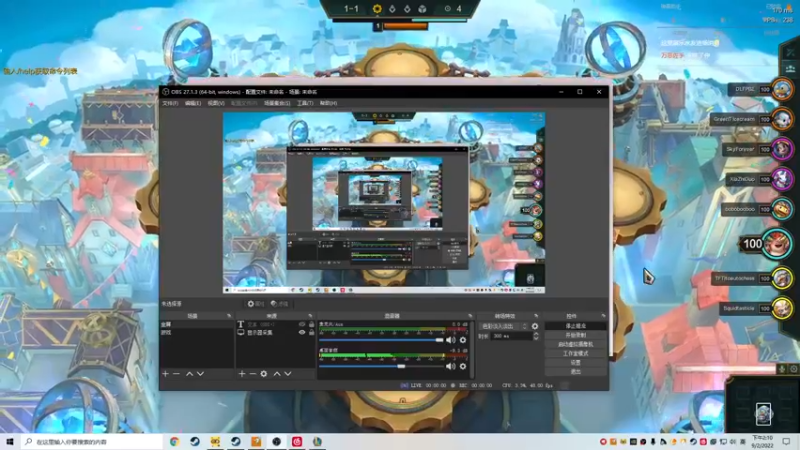Open the Tools menu in OBS
Viewport: 800px width, 450px height.
tap(305, 103)
